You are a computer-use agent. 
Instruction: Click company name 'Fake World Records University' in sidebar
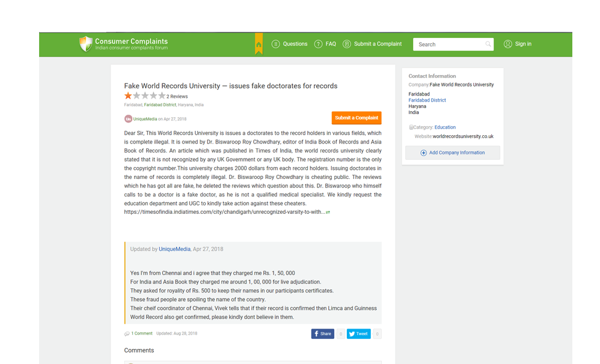[x=462, y=85]
